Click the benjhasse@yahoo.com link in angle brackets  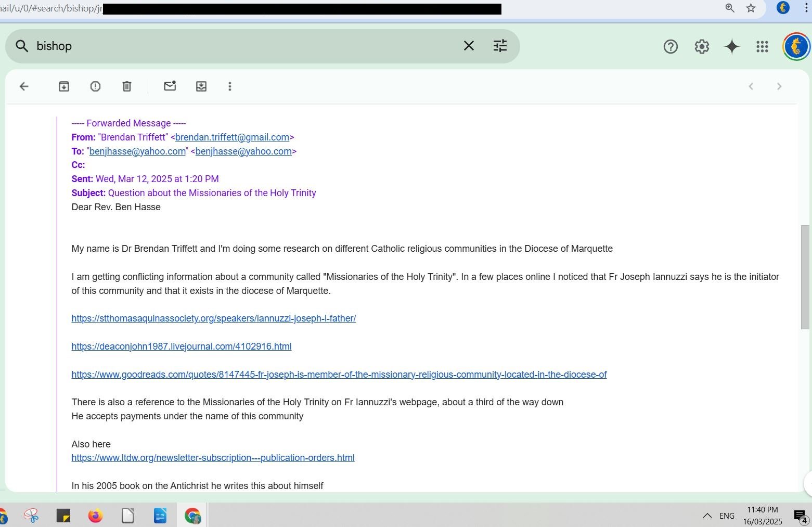click(243, 151)
